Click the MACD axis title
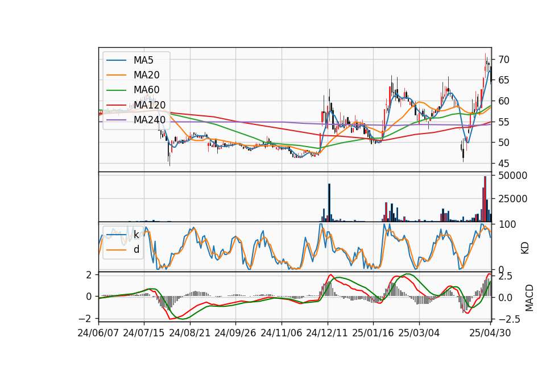Viewport: 546px width, 392px height. (x=529, y=298)
